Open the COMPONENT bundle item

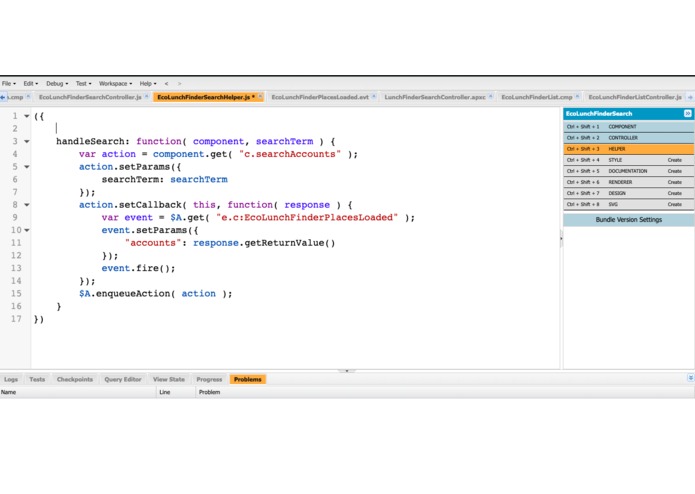(x=629, y=127)
